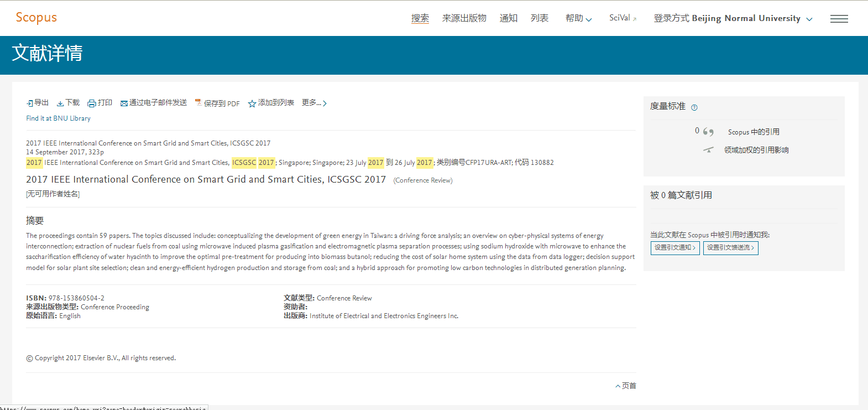The height and width of the screenshot is (410, 868).
Task: Click 领域加权的引用影响 text
Action: click(756, 150)
